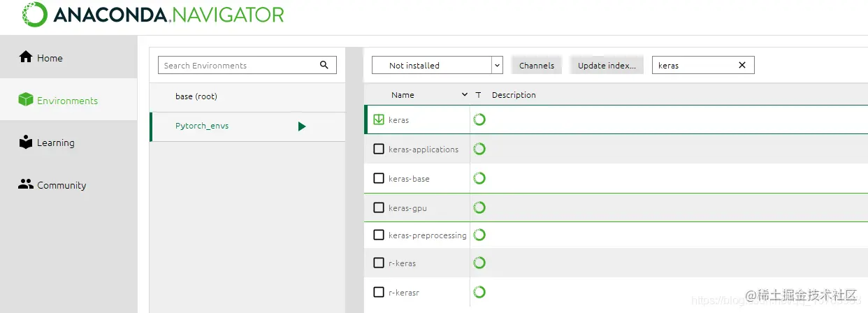Select the Pytorch_envs environment
The width and height of the screenshot is (868, 313).
pyautogui.click(x=247, y=126)
